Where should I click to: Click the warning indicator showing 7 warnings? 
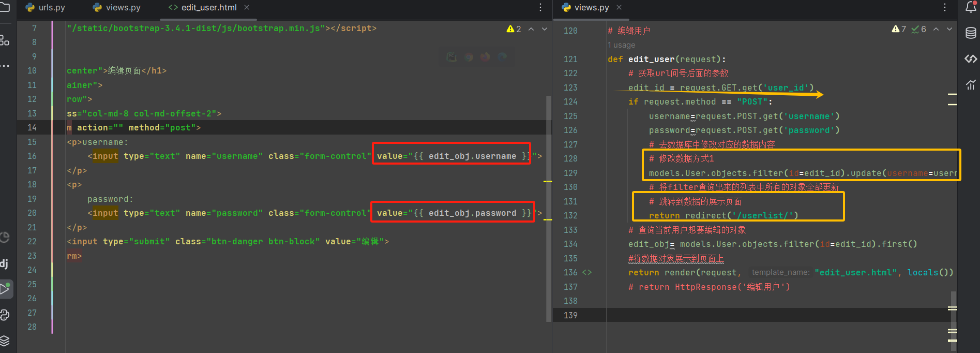click(x=899, y=29)
